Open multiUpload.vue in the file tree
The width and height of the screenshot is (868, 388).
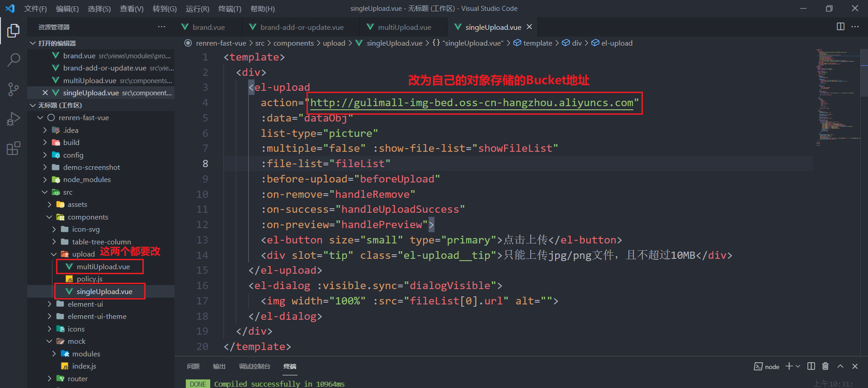pyautogui.click(x=101, y=266)
